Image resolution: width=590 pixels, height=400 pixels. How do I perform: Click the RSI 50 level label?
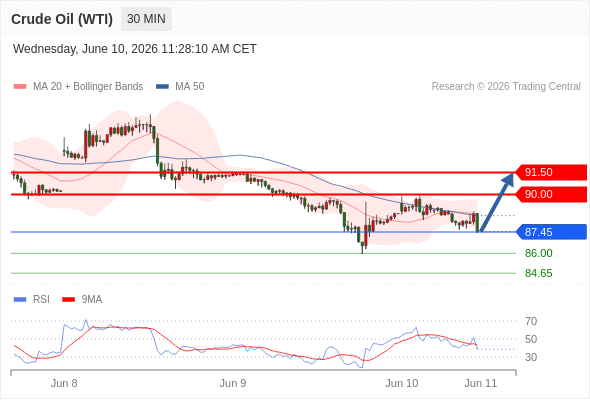coord(531,339)
